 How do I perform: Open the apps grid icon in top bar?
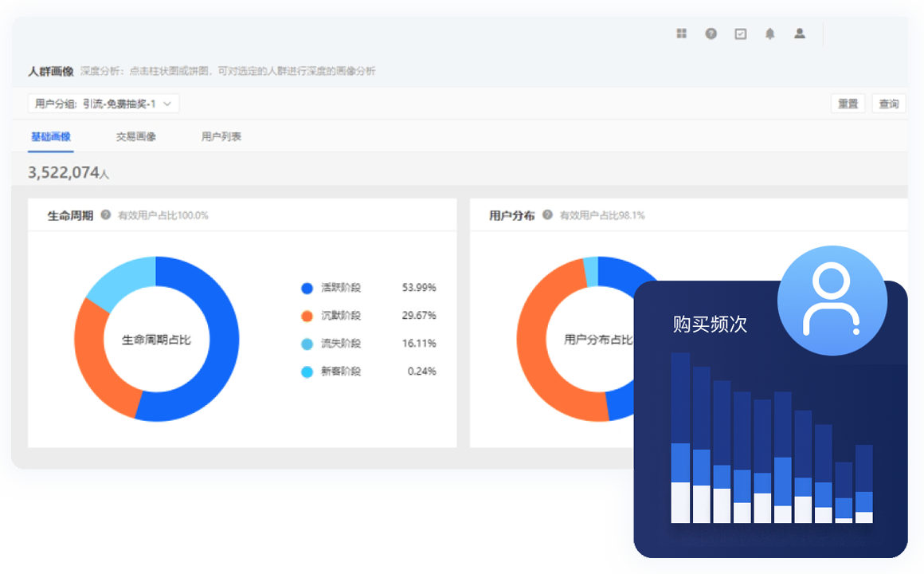click(682, 33)
